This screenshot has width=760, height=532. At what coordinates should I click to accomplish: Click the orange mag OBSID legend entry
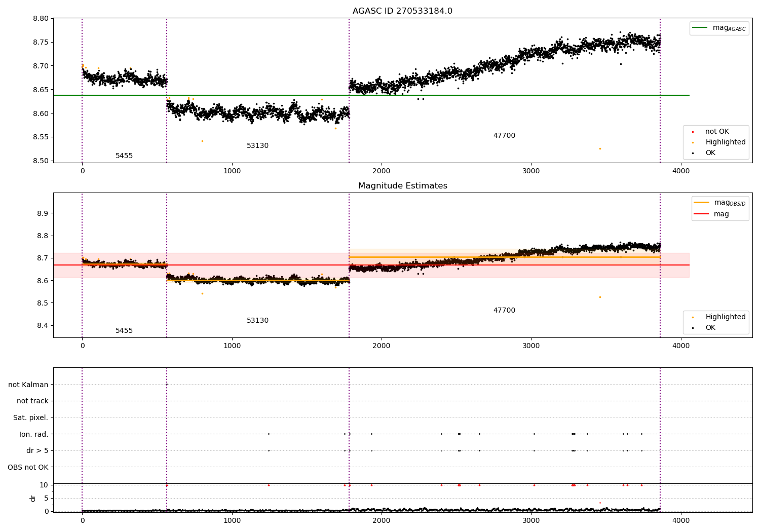pyautogui.click(x=720, y=203)
